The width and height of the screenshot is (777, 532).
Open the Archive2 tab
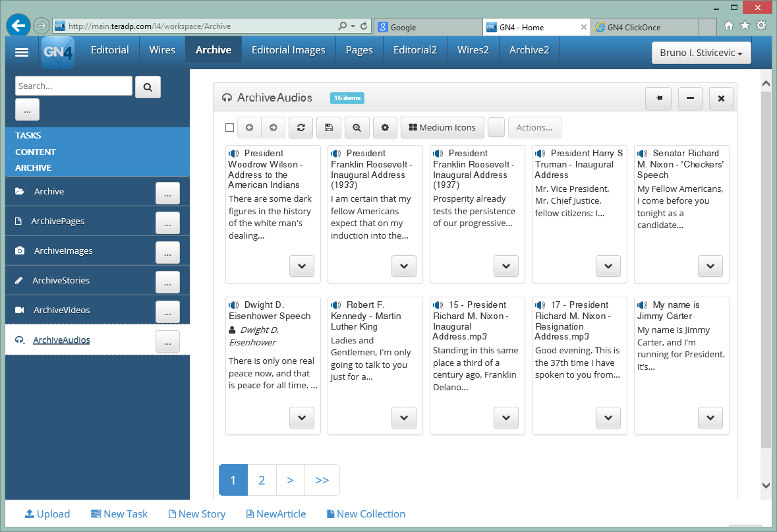(x=529, y=49)
